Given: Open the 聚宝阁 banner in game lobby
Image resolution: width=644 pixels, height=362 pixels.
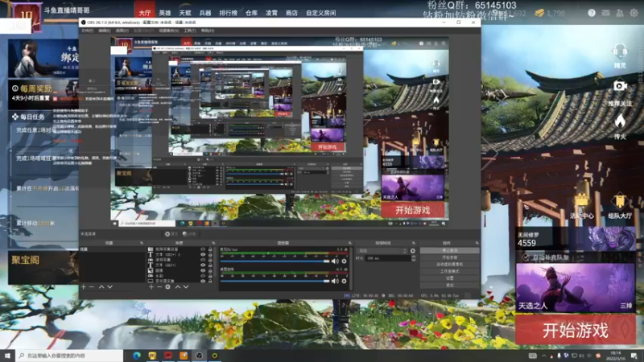Looking at the screenshot, I should (x=43, y=268).
